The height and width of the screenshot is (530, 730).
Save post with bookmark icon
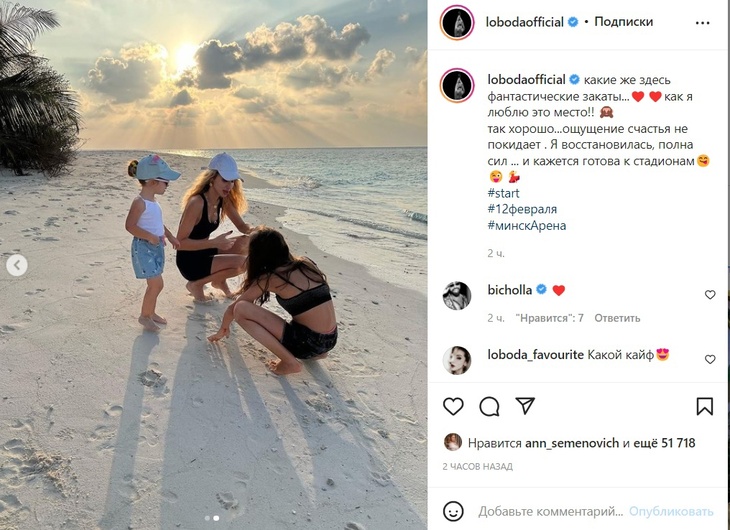(705, 406)
